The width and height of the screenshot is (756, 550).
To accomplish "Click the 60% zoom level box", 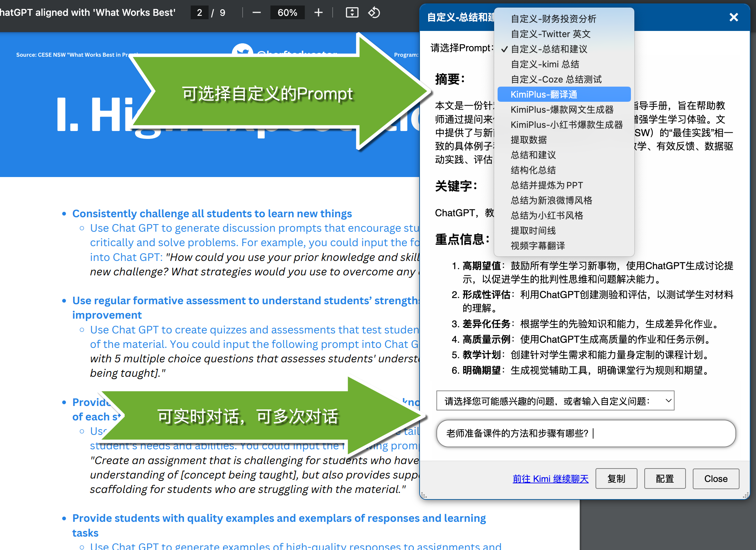I will (x=287, y=13).
